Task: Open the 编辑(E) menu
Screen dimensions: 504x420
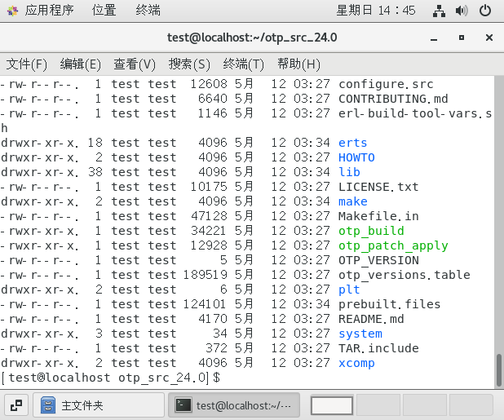Action: pyautogui.click(x=81, y=64)
